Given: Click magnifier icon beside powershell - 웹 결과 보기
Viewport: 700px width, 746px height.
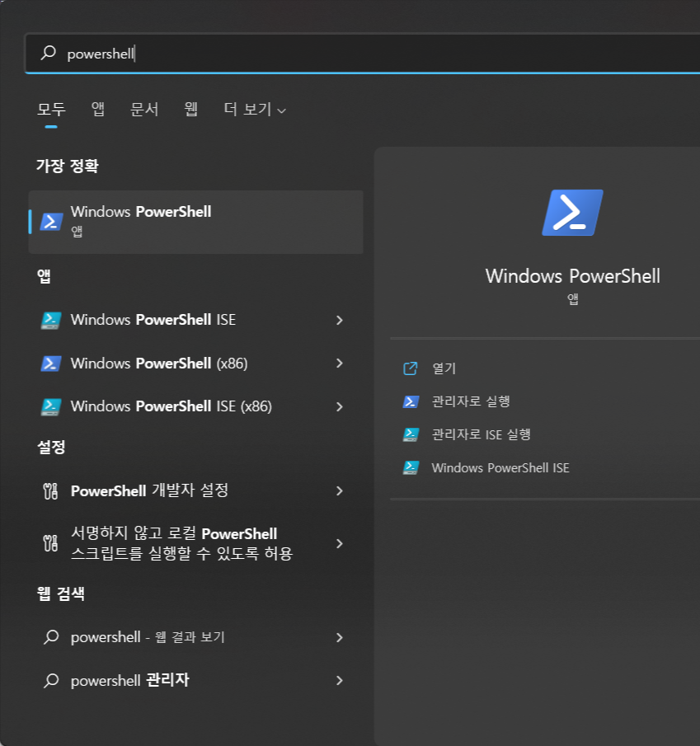Looking at the screenshot, I should 51,637.
